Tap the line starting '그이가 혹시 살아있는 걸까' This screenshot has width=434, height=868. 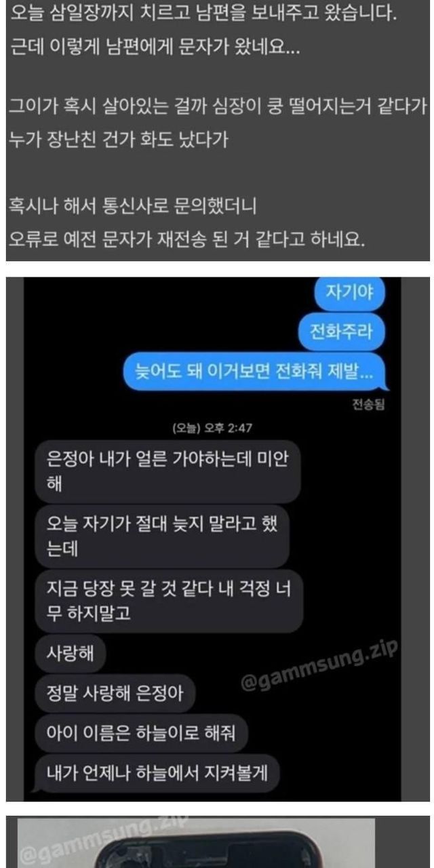(x=218, y=106)
